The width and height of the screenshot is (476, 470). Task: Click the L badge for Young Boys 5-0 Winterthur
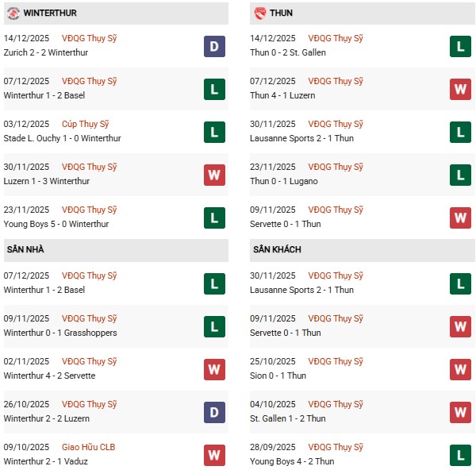point(214,218)
